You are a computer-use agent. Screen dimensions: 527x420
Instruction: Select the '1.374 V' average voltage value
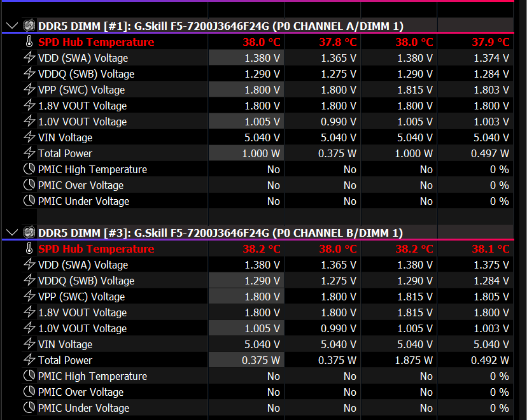click(491, 58)
